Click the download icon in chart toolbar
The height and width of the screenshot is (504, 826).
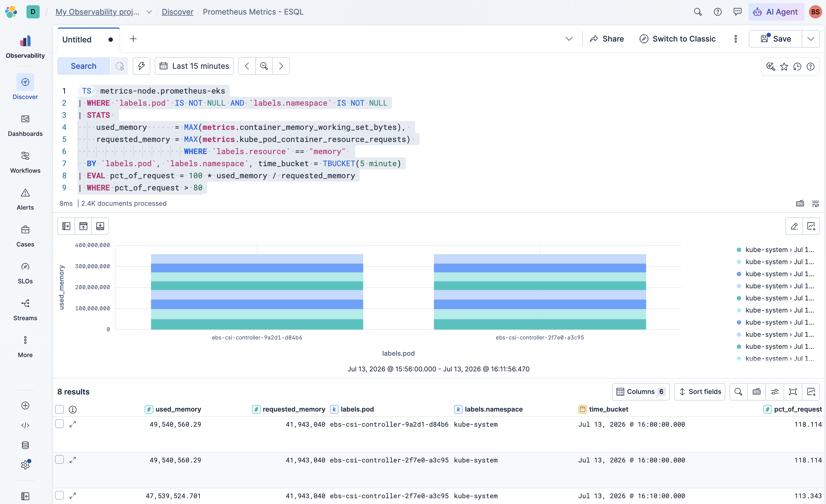100,226
